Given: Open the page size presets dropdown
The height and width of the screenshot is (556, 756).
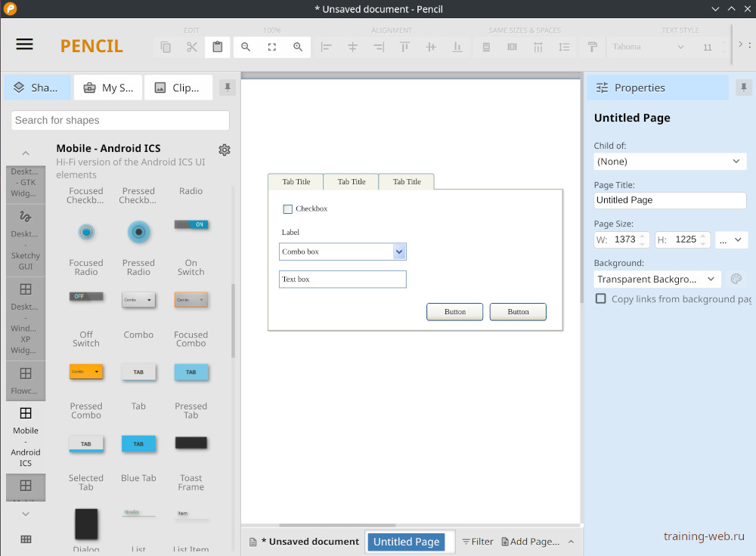Looking at the screenshot, I should pos(731,239).
